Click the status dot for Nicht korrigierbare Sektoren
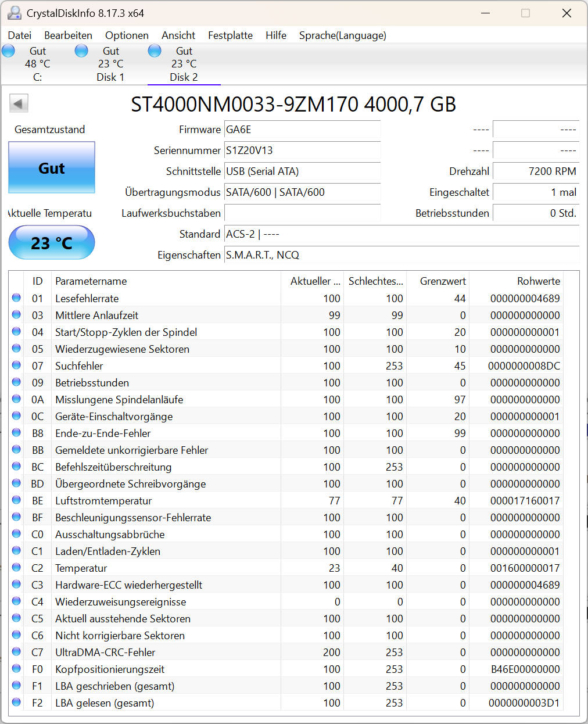 [x=16, y=635]
